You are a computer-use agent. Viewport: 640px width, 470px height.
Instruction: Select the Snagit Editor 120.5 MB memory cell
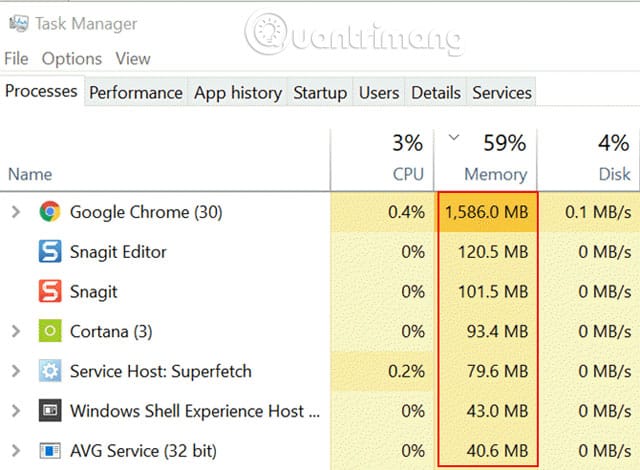coord(488,252)
